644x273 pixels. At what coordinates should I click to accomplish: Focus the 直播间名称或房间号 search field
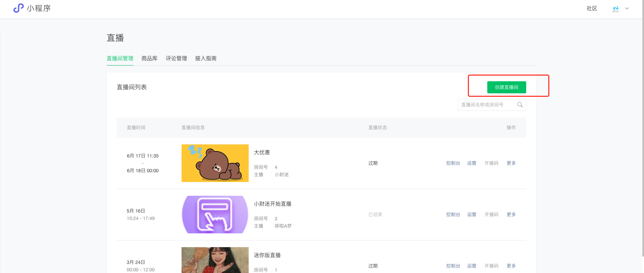[x=492, y=105]
